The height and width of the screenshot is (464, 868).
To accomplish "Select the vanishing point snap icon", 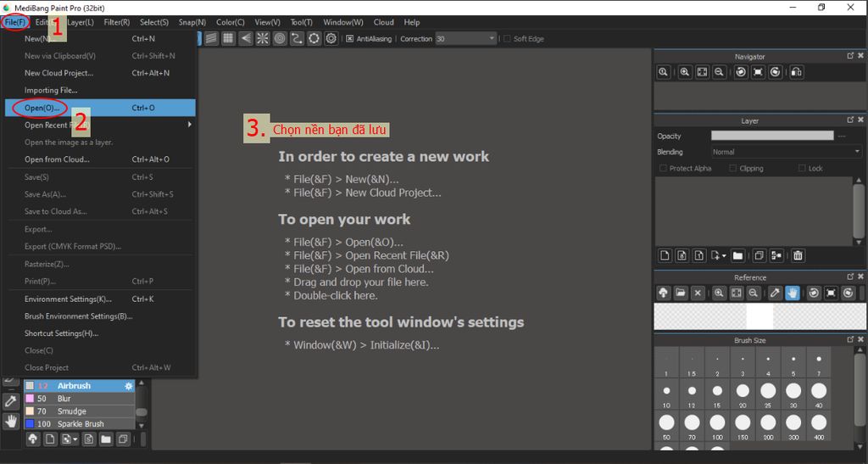I will click(245, 38).
